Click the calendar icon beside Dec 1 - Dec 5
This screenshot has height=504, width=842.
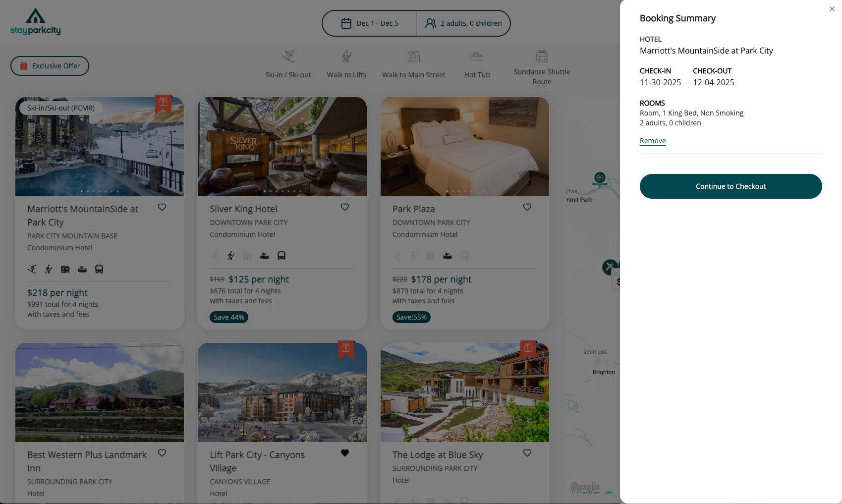(346, 23)
